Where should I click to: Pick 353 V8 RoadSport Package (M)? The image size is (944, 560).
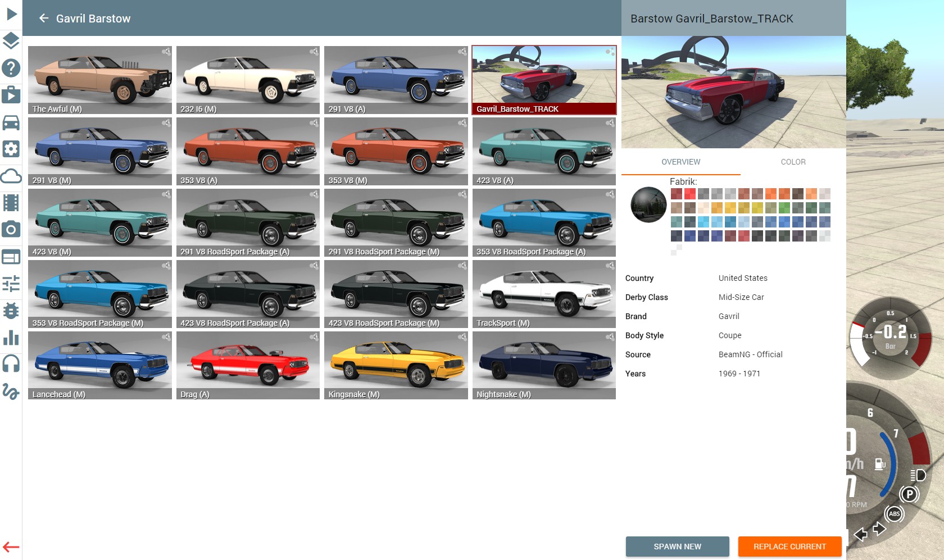[x=100, y=294]
